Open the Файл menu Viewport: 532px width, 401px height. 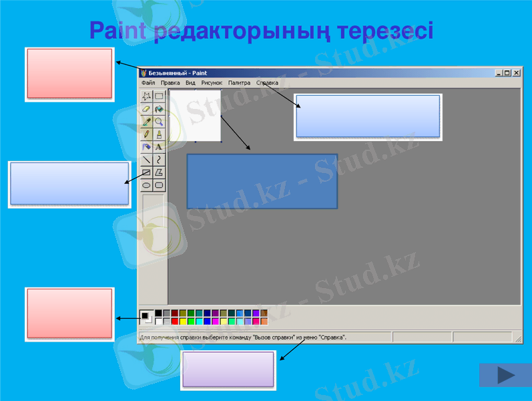tap(148, 83)
